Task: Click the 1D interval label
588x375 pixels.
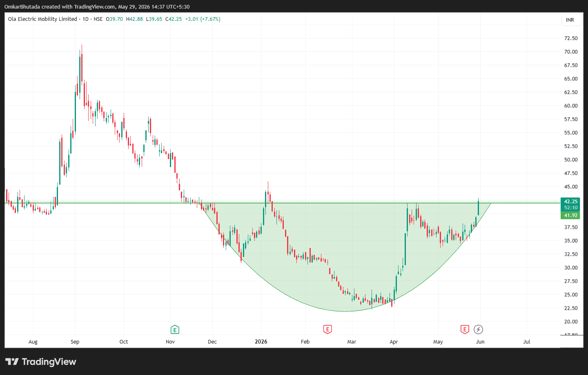Action: [85, 19]
